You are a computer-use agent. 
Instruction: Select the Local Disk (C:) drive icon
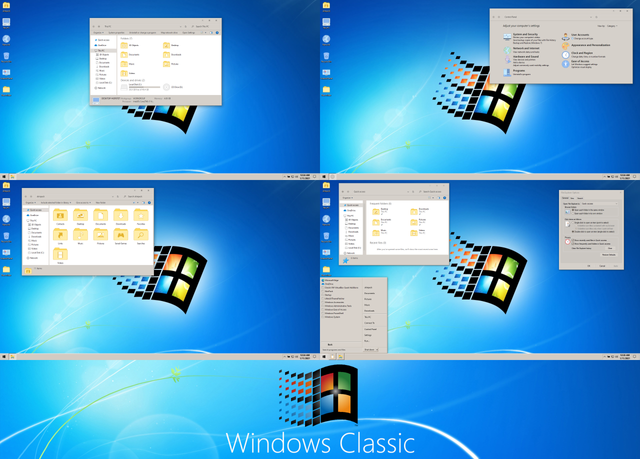click(x=124, y=87)
